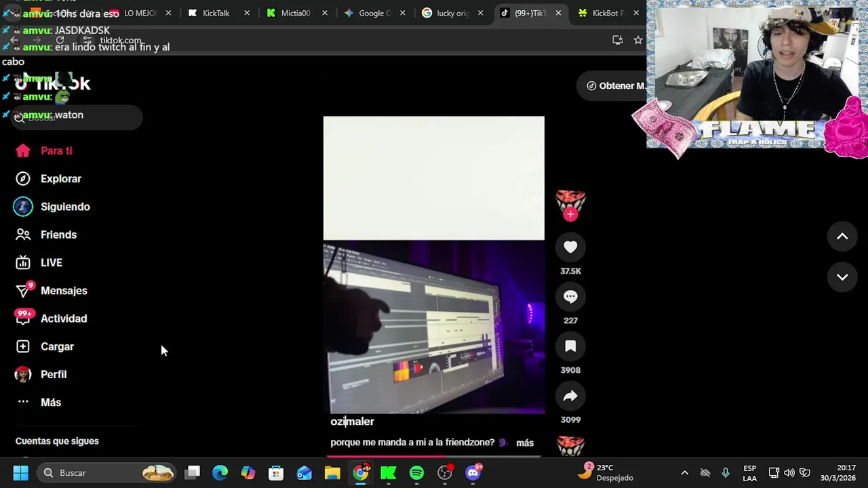868x488 pixels.
Task: Open Copilot from the taskbar
Action: [x=248, y=472]
